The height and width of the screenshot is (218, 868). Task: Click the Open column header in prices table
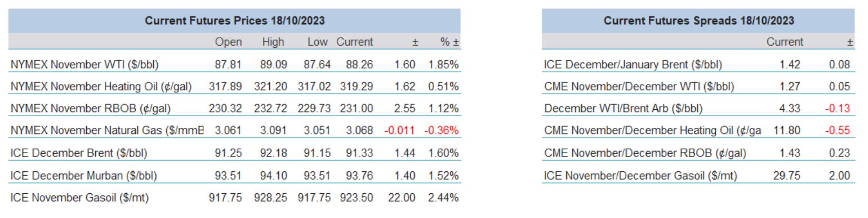pyautogui.click(x=229, y=42)
